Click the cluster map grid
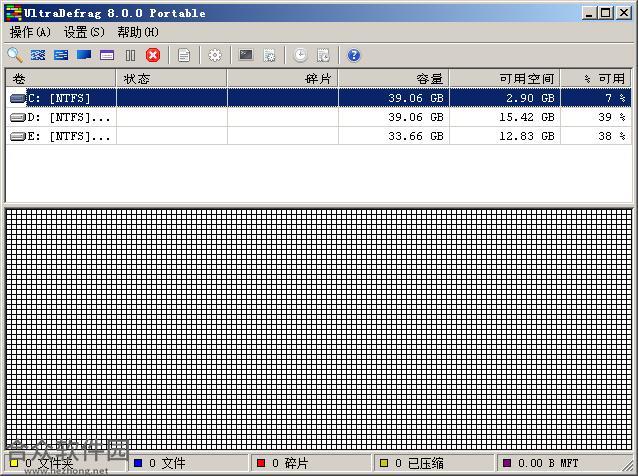The image size is (638, 476). coord(319,330)
